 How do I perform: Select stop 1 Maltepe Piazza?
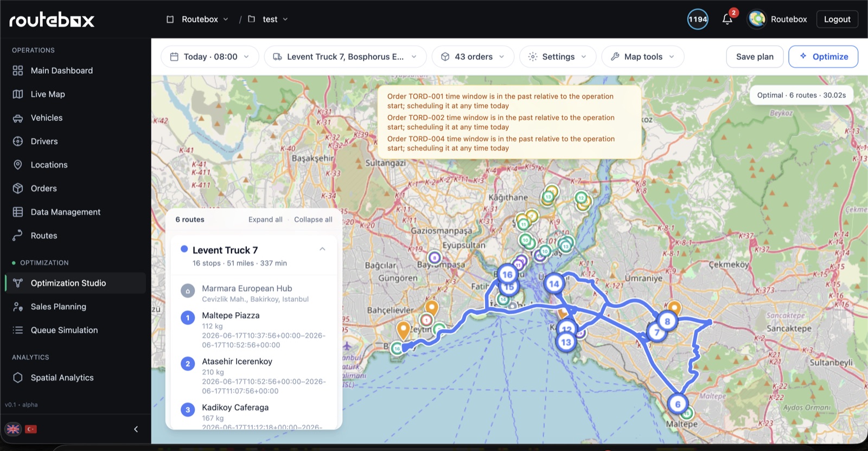(254, 330)
